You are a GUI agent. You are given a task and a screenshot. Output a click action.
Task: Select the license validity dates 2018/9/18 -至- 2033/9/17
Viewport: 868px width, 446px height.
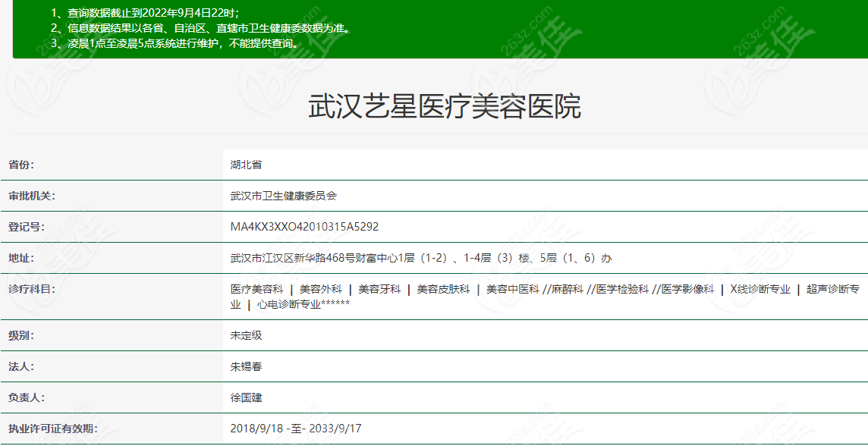[296, 429]
